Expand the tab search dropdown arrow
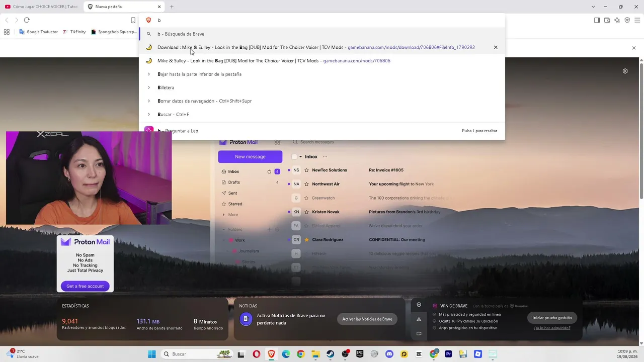The image size is (644, 362). (x=593, y=7)
